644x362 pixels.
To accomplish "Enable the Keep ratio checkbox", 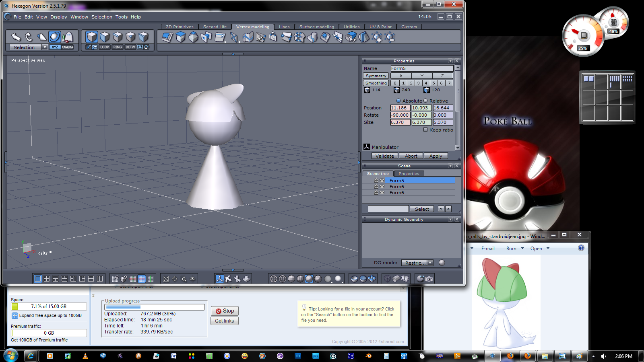I will [x=425, y=130].
